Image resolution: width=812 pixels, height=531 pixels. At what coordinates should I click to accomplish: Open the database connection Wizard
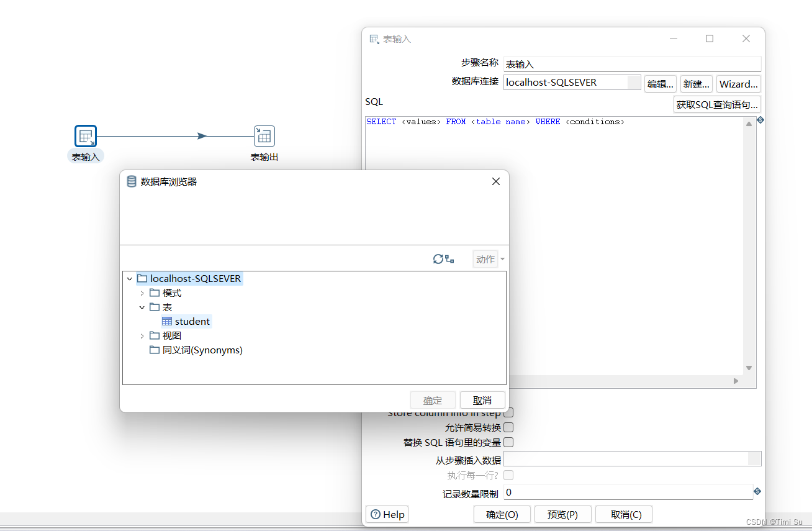738,83
